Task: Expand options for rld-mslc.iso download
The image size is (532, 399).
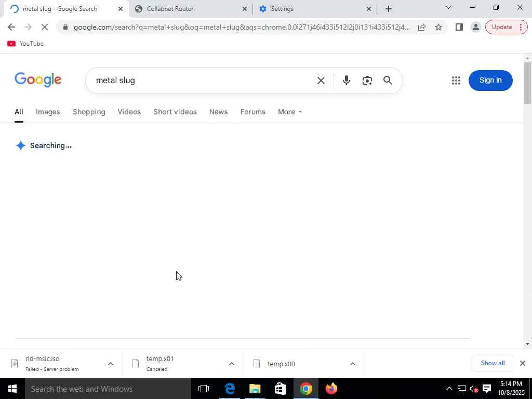Action: (111, 364)
